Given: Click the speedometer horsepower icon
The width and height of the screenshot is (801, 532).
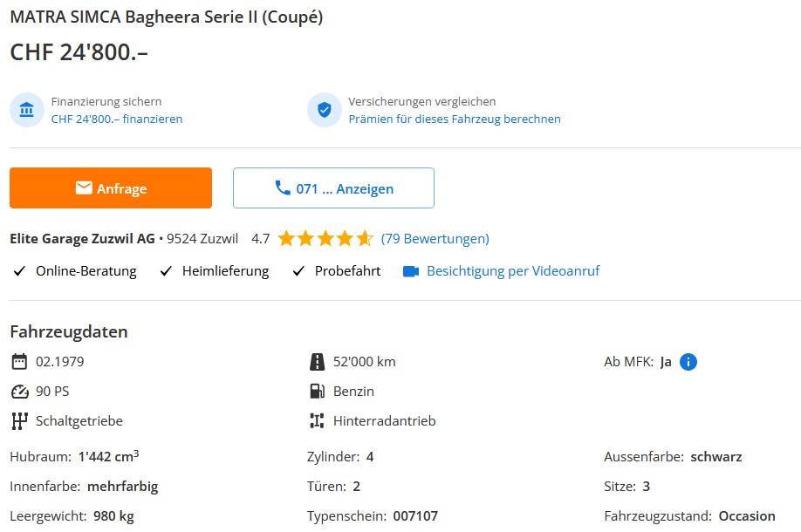Looking at the screenshot, I should (x=19, y=392).
